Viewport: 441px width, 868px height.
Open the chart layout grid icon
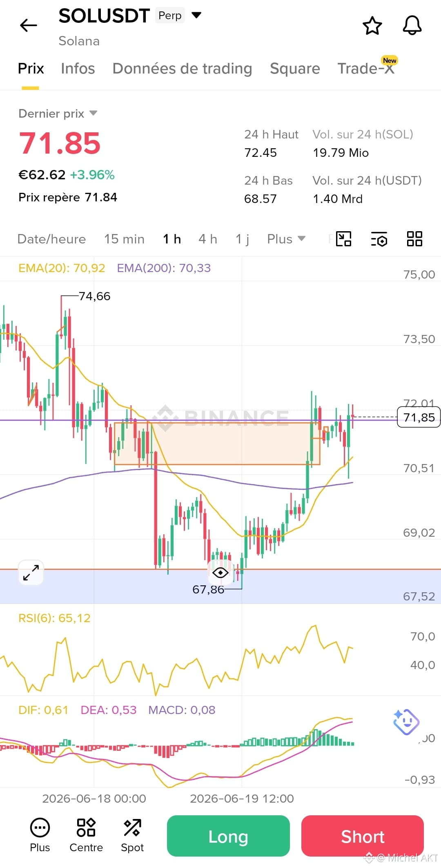click(414, 239)
